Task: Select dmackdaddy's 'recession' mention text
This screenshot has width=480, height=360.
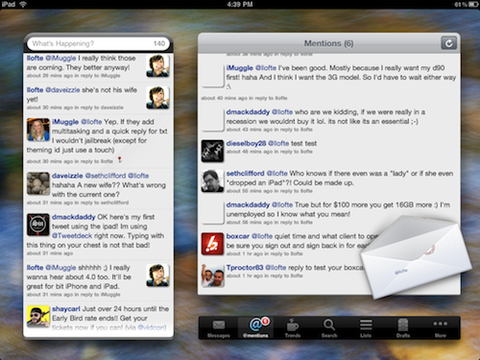Action: point(326,117)
